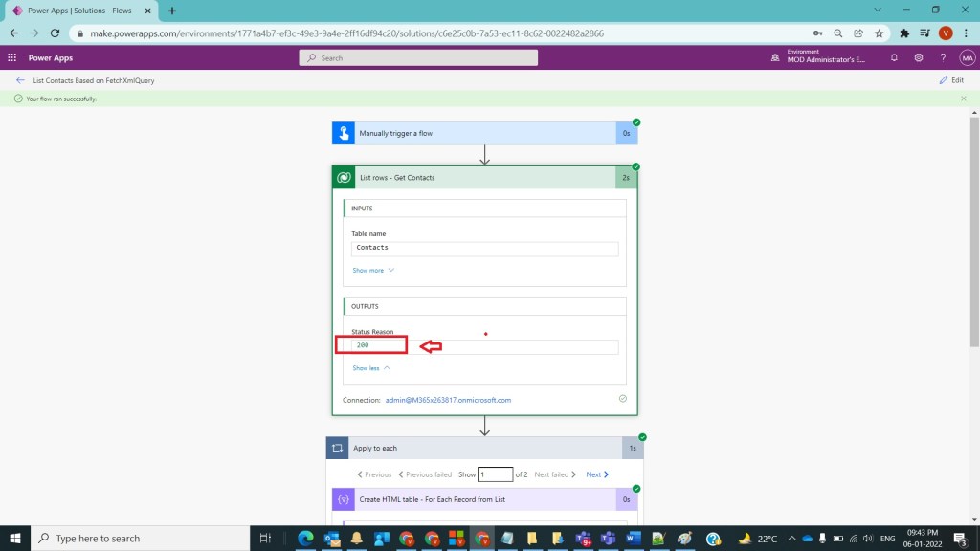Click the Dataverse List rows icon

[344, 177]
